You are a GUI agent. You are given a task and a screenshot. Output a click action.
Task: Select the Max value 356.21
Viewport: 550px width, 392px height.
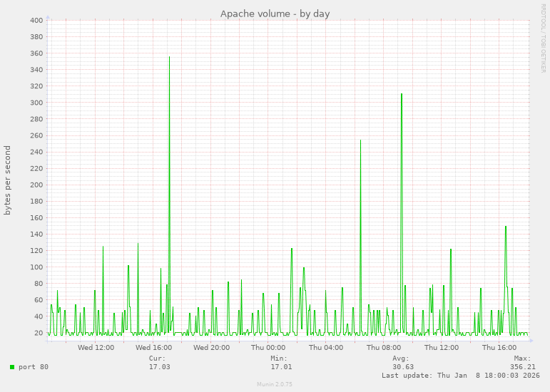523,367
